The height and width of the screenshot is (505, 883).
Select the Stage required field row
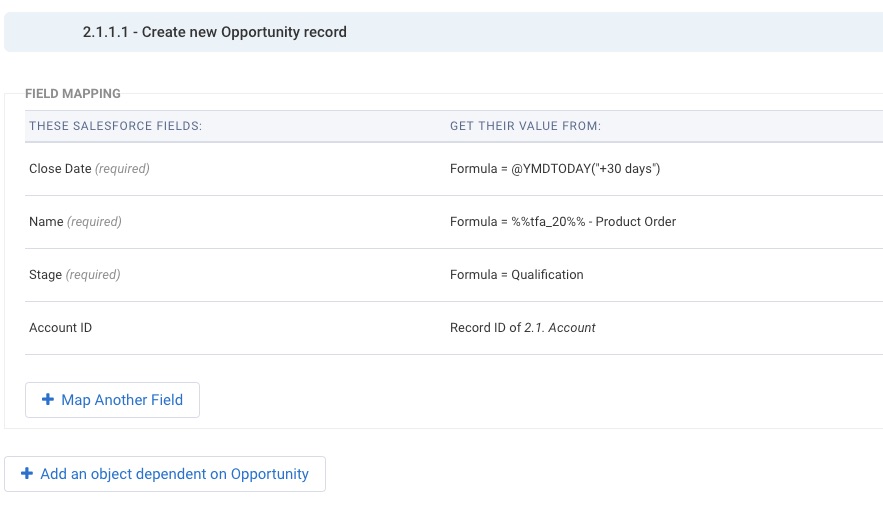[x=454, y=275]
